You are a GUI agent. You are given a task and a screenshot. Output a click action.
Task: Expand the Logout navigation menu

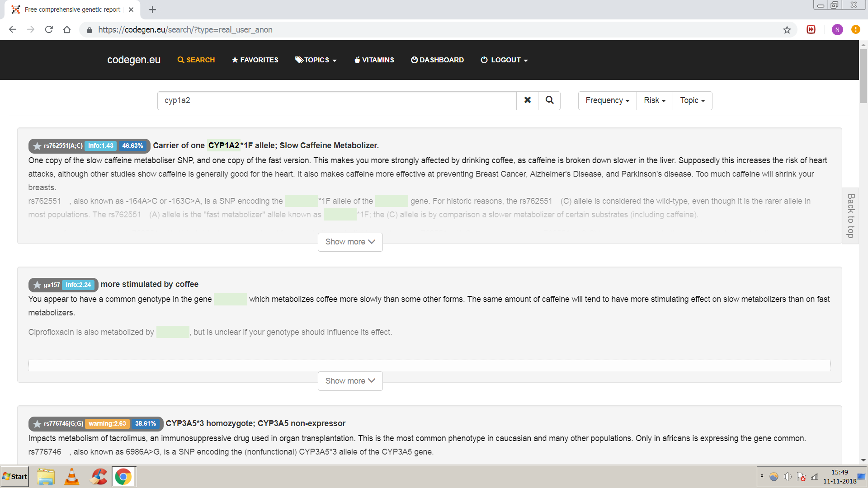(x=504, y=60)
